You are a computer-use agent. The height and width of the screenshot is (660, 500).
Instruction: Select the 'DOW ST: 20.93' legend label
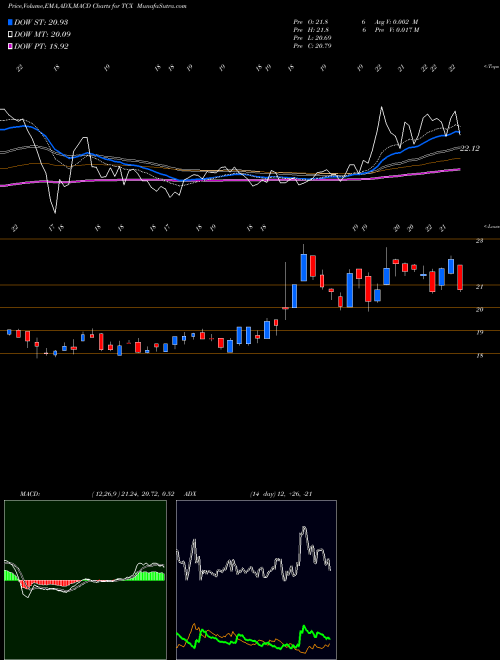pyautogui.click(x=41, y=22)
